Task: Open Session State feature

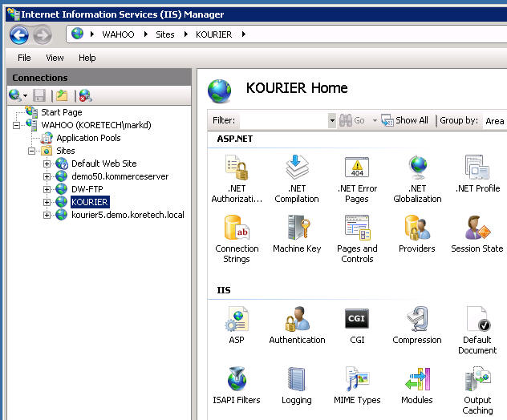Action: (477, 234)
